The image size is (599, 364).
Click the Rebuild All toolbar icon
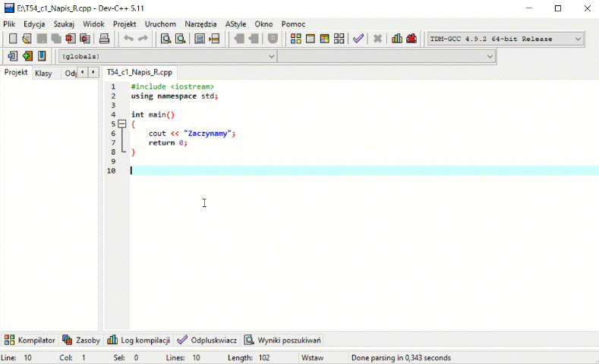coord(339,39)
